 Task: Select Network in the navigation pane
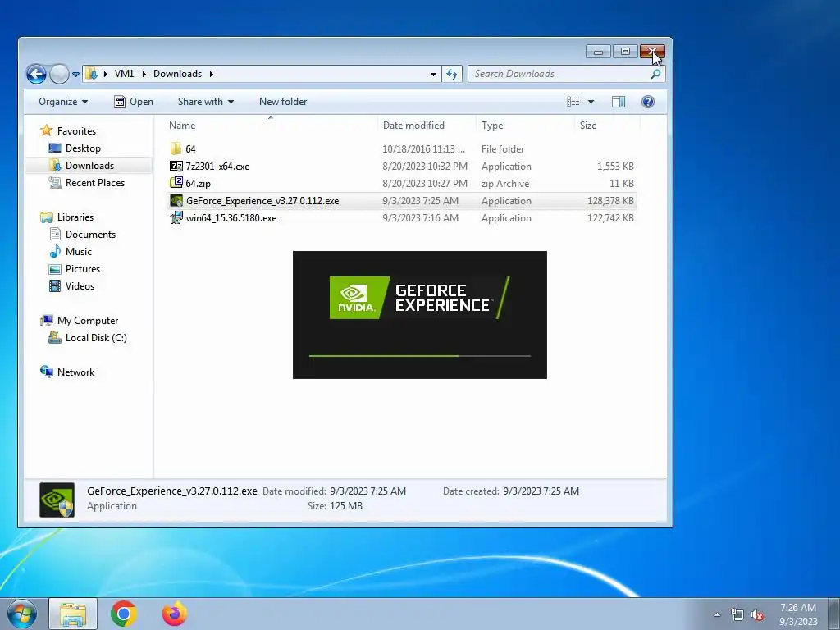click(x=75, y=372)
